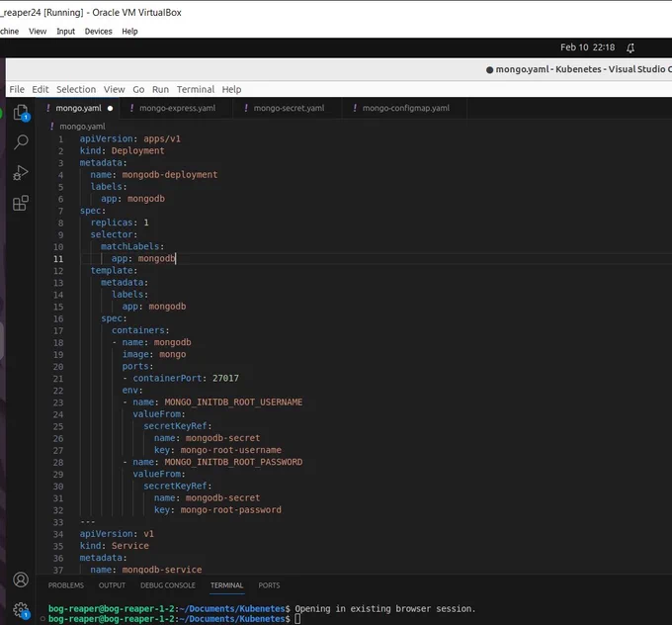Click MONGO_INITDB_ROOT_PASSWORD text
The image size is (672, 625).
pos(233,462)
